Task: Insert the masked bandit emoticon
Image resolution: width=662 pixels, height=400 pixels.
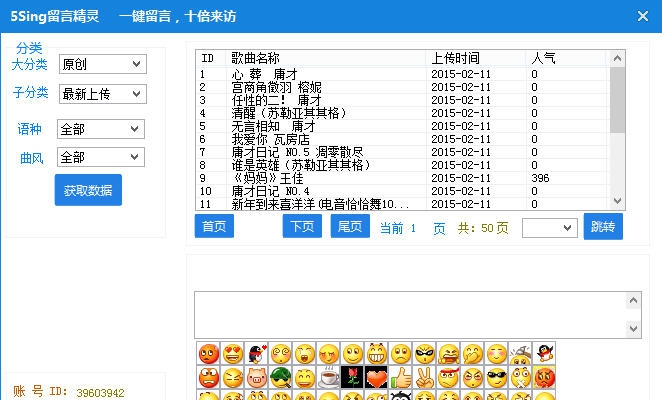Action: click(425, 354)
